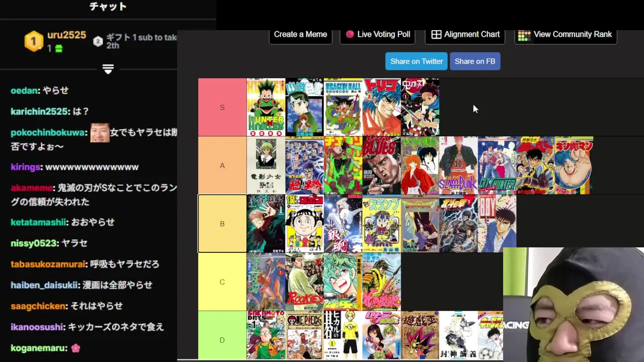Click City Hunter cover in A tier
This screenshot has width=644, height=362.
(x=497, y=165)
